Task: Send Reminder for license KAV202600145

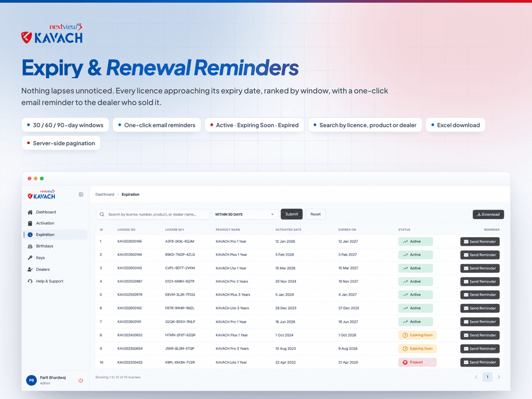Action: pyautogui.click(x=480, y=242)
